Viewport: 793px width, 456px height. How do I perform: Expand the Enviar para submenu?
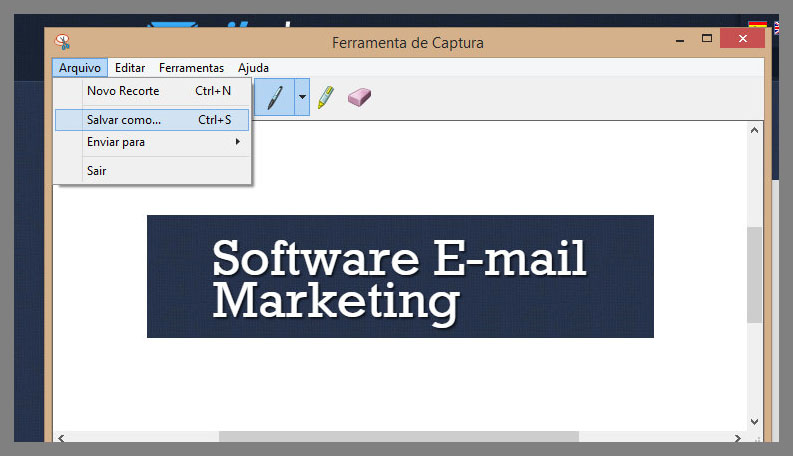pyautogui.click(x=152, y=142)
